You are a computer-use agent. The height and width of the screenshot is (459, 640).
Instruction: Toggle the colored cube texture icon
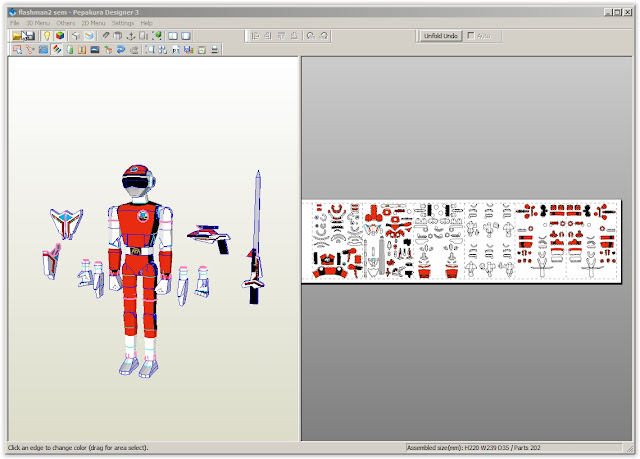point(60,36)
